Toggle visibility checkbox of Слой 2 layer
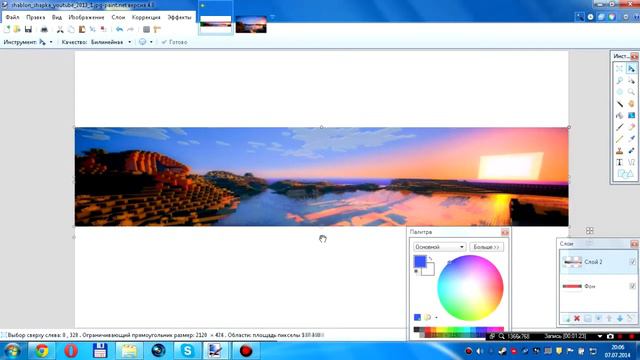The height and width of the screenshot is (360, 640). click(632, 262)
